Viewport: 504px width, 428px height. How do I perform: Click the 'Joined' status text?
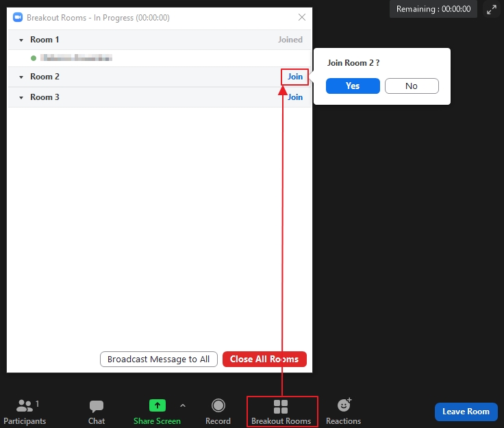290,40
